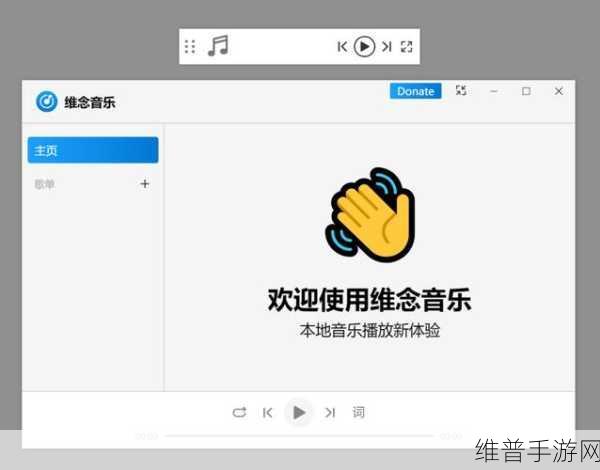Click the music note icon in mini player
This screenshot has height=470, width=600.
(x=218, y=46)
